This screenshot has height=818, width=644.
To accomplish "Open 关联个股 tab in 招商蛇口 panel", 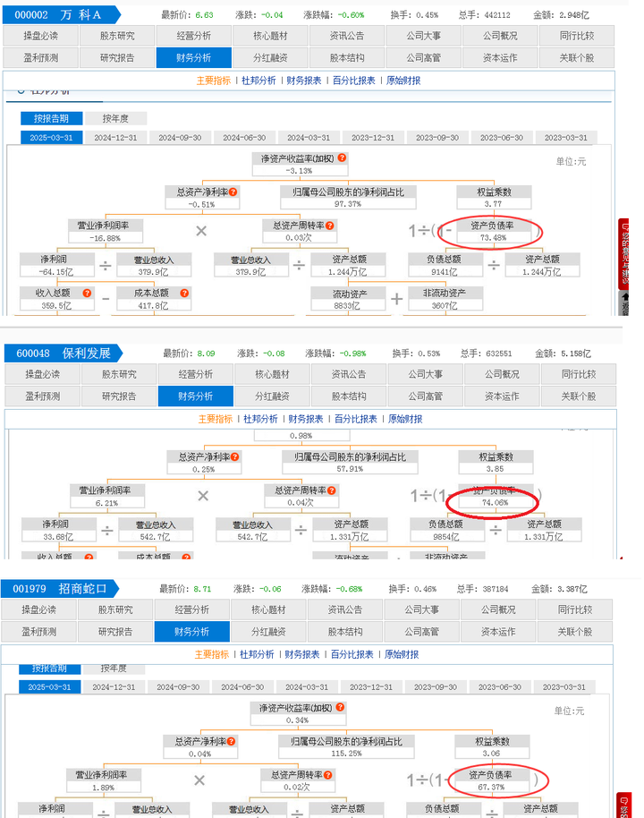I will (x=575, y=632).
